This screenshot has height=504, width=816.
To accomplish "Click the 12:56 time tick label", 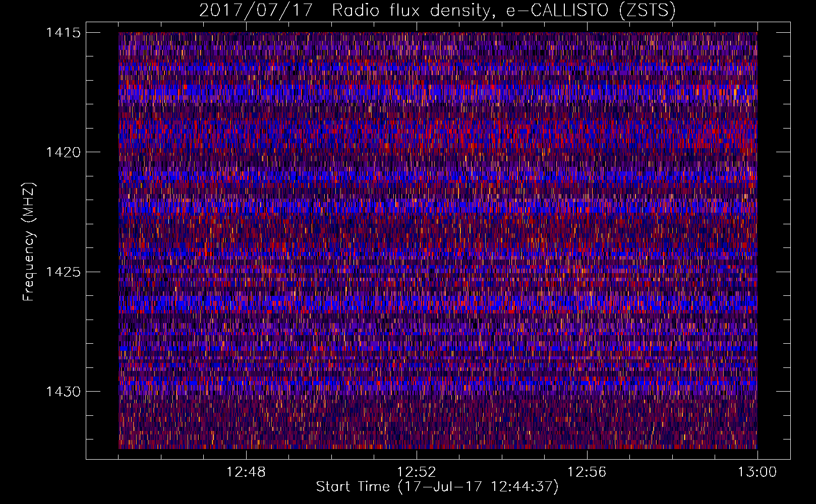I will pos(587,472).
